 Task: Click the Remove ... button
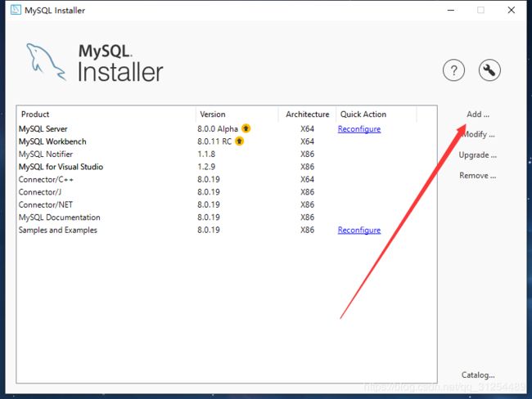(478, 175)
